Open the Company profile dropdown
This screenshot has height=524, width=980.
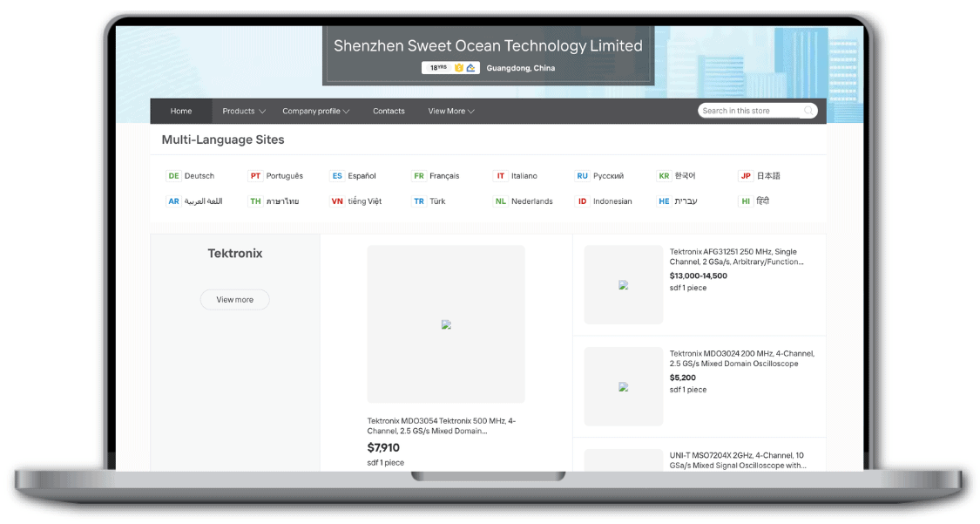click(315, 112)
